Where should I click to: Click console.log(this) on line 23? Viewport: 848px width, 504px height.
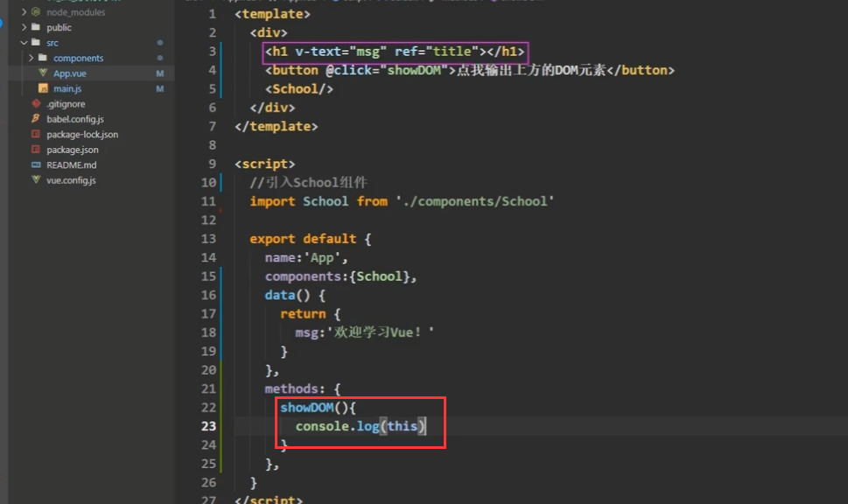(x=361, y=426)
